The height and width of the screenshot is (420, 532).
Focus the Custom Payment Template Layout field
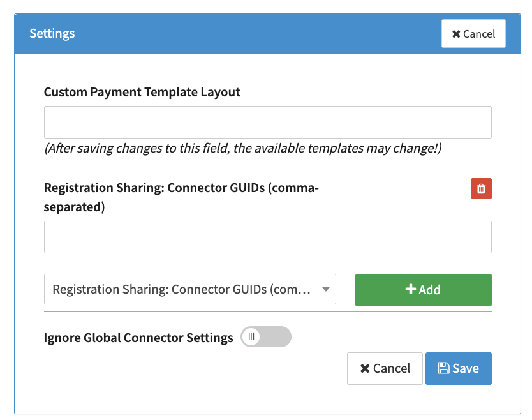coord(267,122)
